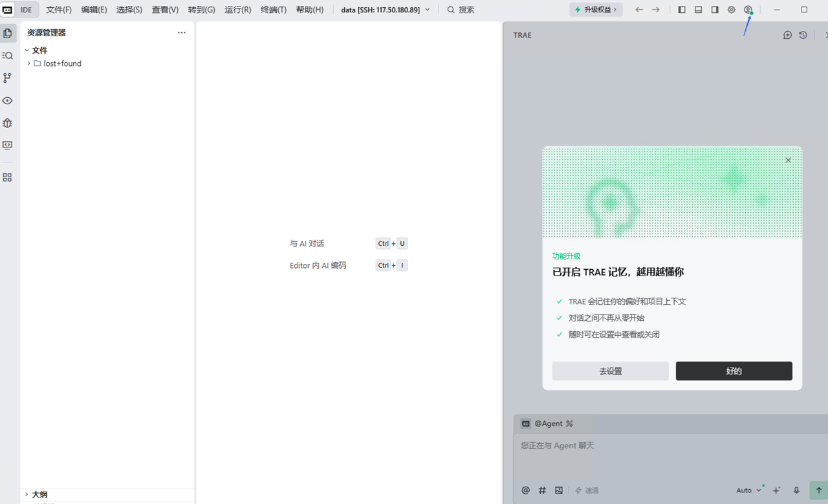Click the TRAE panel title
The height and width of the screenshot is (504, 828).
tap(523, 35)
